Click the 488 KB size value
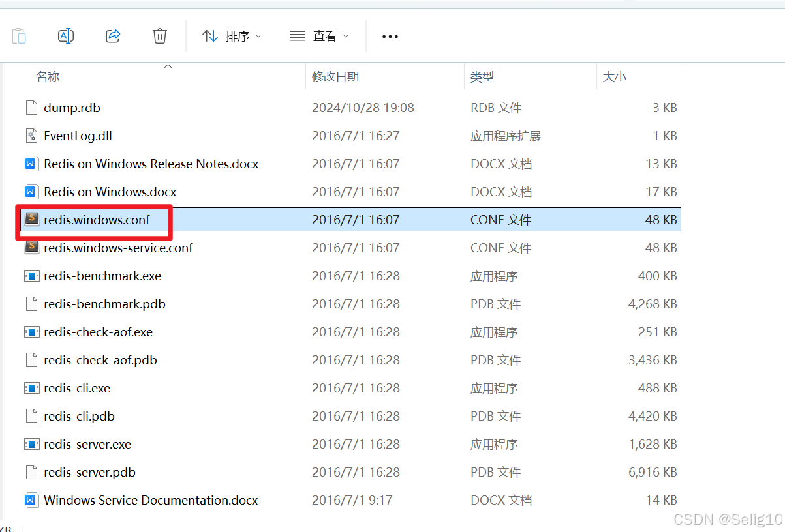785x532 pixels. point(658,388)
